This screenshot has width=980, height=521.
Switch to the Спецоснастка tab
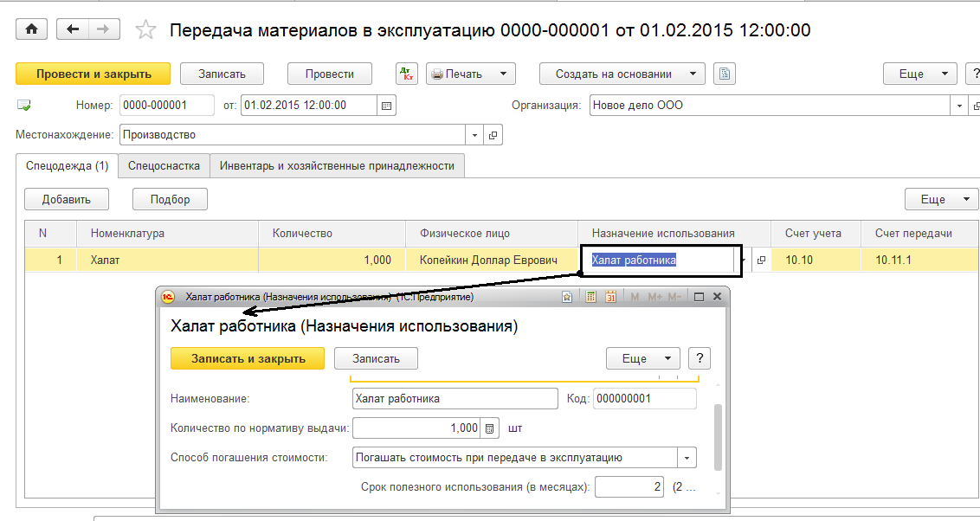point(164,165)
